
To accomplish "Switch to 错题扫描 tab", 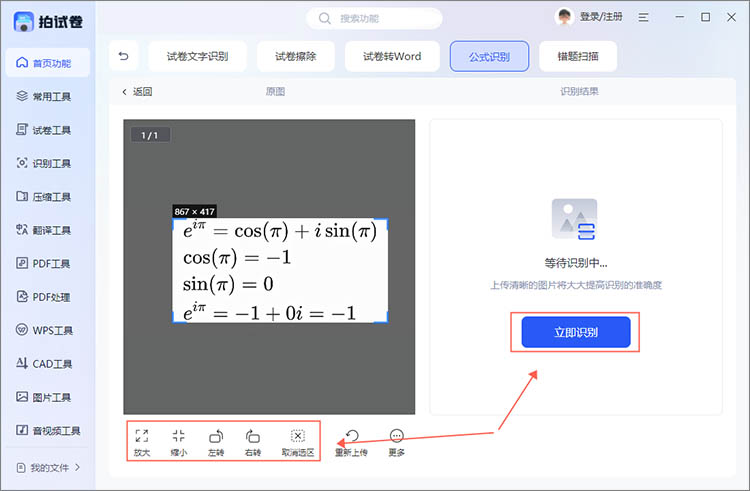I will click(x=578, y=56).
